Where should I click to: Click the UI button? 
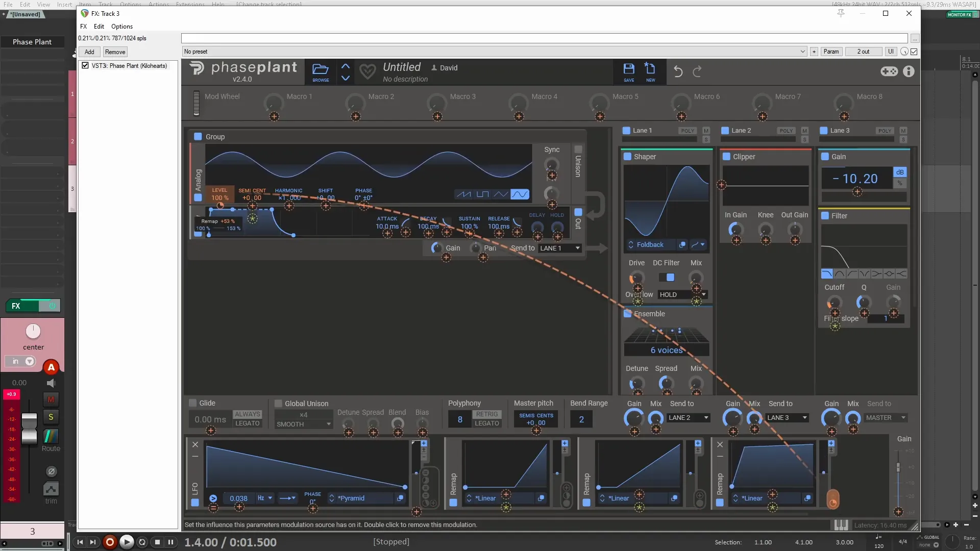891,52
